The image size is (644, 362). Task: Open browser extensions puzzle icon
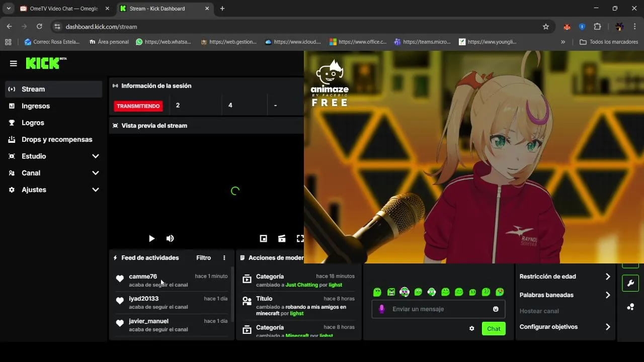point(598,27)
